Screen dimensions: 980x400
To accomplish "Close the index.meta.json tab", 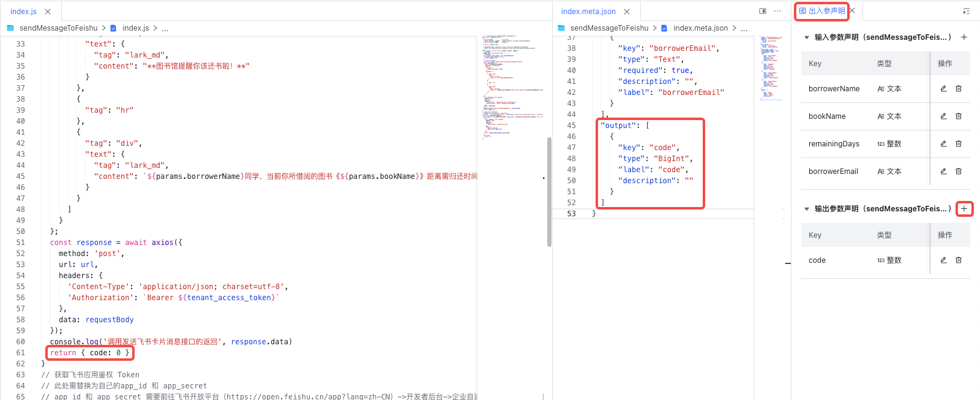I will coord(627,12).
